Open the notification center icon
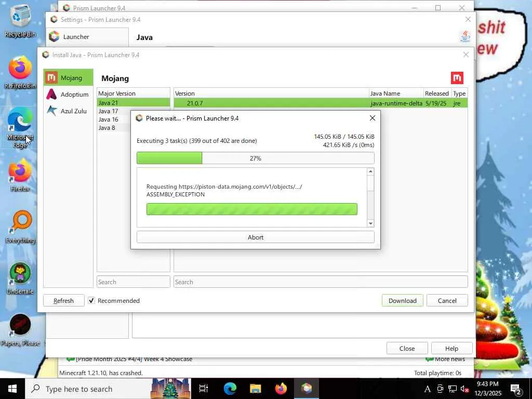Image resolution: width=532 pixels, height=399 pixels. [x=516, y=389]
